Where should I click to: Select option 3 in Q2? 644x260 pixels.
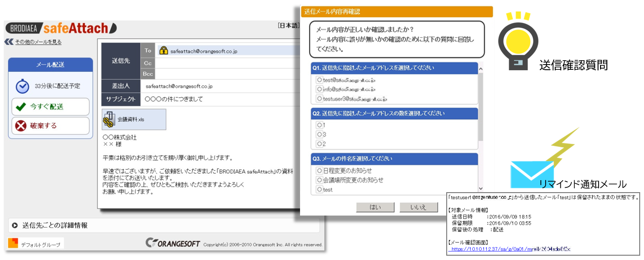click(319, 134)
